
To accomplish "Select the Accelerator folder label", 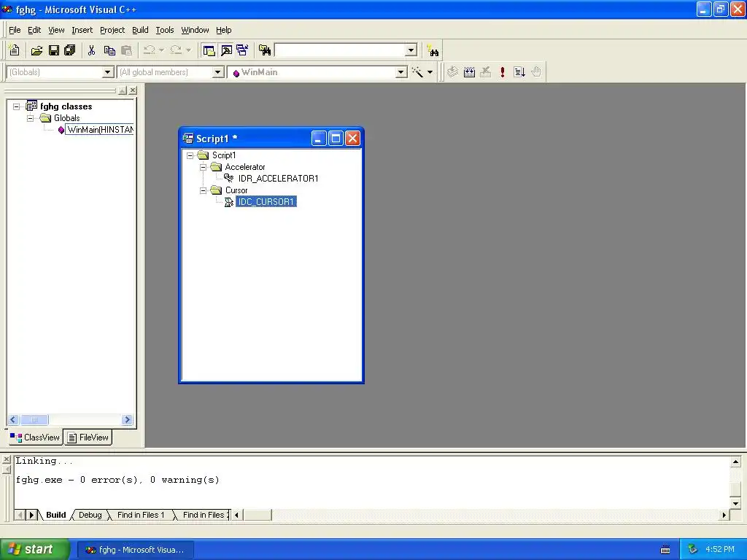I will (x=245, y=167).
